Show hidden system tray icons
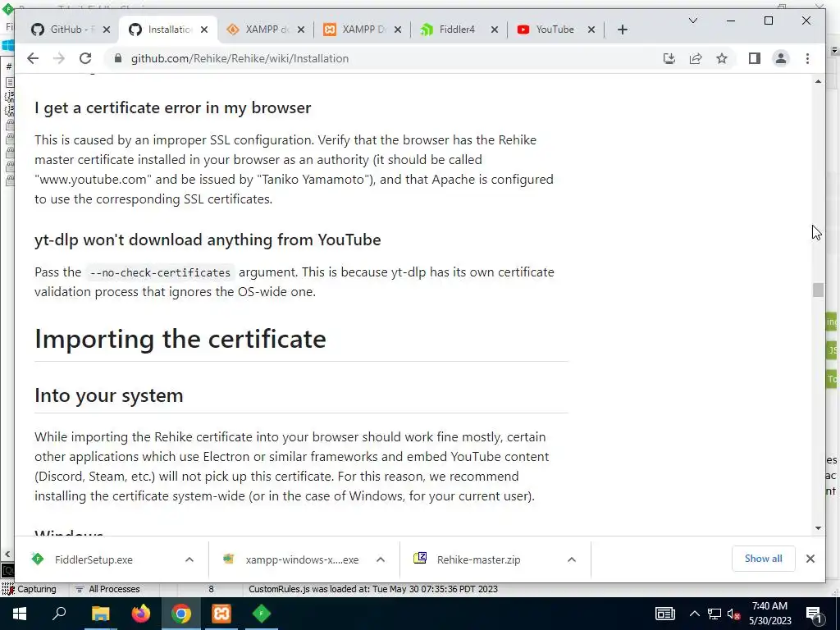 [694, 614]
